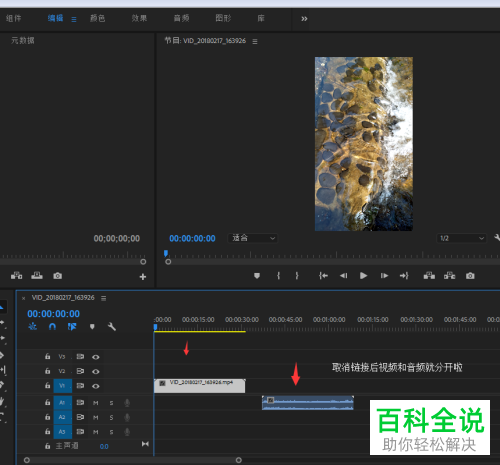Toggle linked selection in timeline
Viewport: 500px width, 465px height.
pos(72,327)
